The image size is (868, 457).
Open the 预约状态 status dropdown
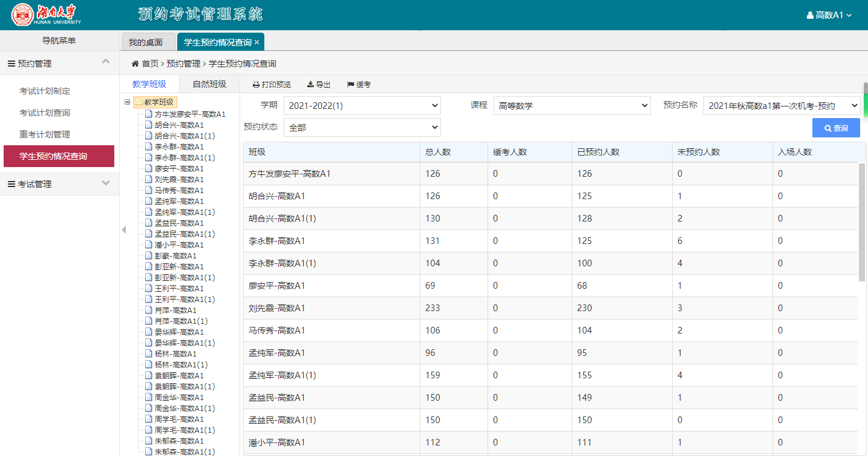click(362, 128)
